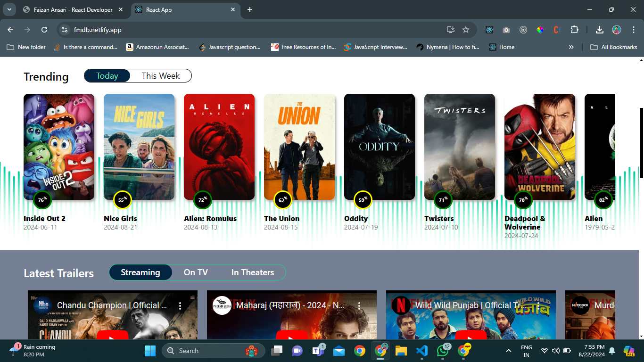Viewport: 644px width, 362px height.
Task: Show more bookmarks with the chevron
Action: 571,47
